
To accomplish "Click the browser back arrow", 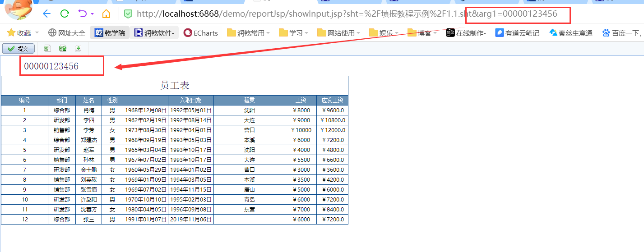I will (46, 14).
